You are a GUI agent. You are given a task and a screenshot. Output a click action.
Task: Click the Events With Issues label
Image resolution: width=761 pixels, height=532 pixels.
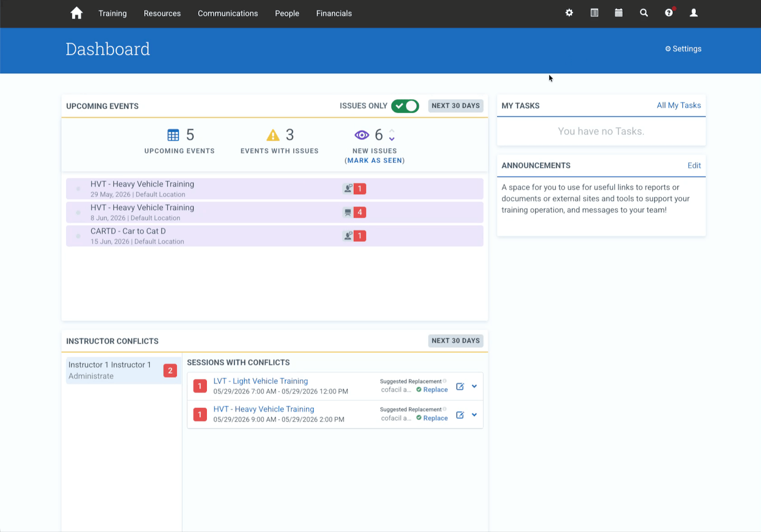[x=279, y=151]
